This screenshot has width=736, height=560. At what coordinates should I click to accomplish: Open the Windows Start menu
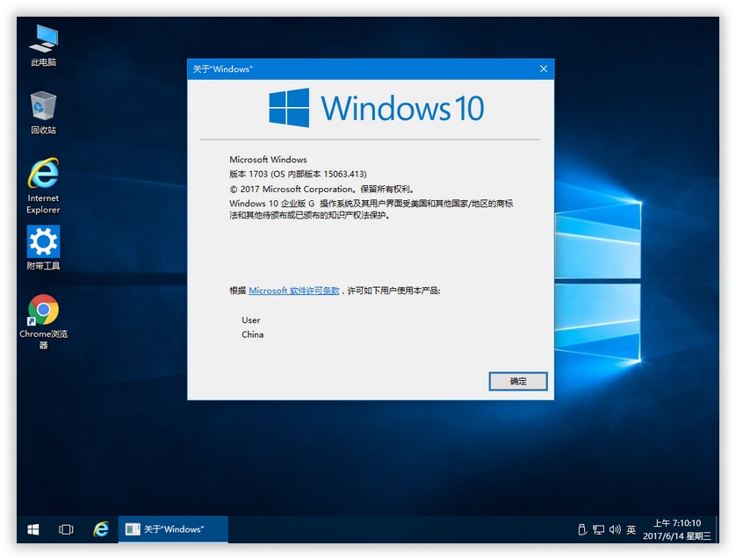(x=32, y=529)
